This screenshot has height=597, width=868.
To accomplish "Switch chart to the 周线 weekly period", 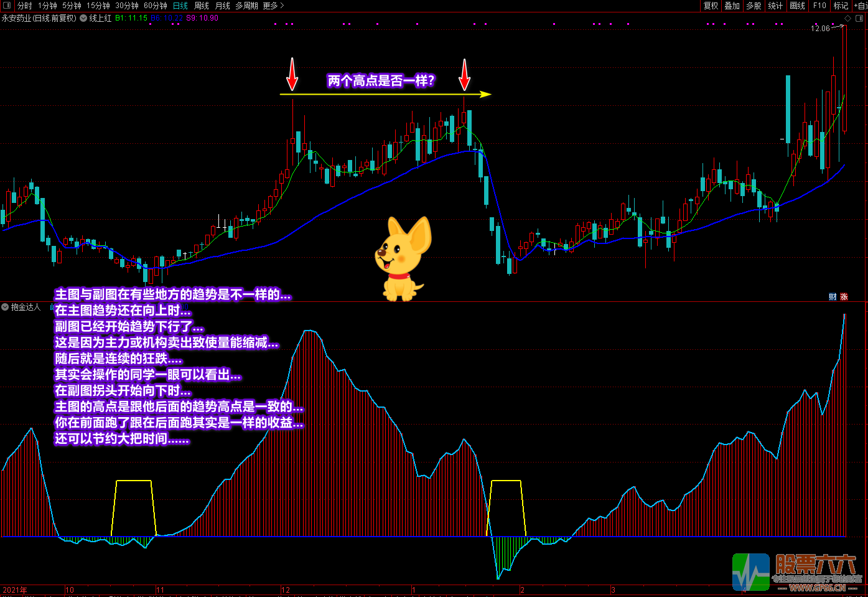I will click(x=202, y=6).
